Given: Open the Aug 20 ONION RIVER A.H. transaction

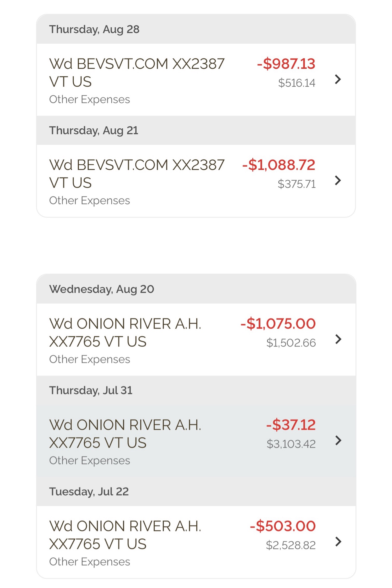Looking at the screenshot, I should click(x=125, y=332).
